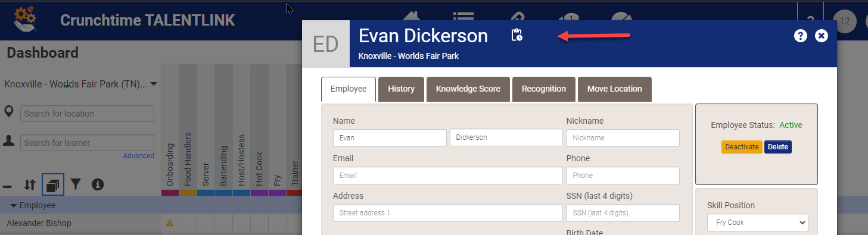Click the Crunchtime TalentLink gear-hand logo
Image resolution: width=868 pixels, height=235 pixels.
(25, 20)
